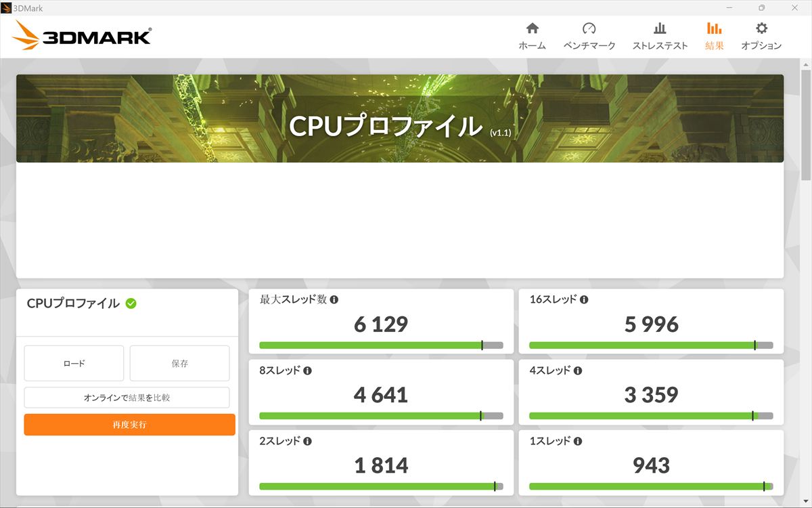Screen dimensions: 812x508
Task: Click the info icon beside 2スレッド
Action: [x=307, y=441]
